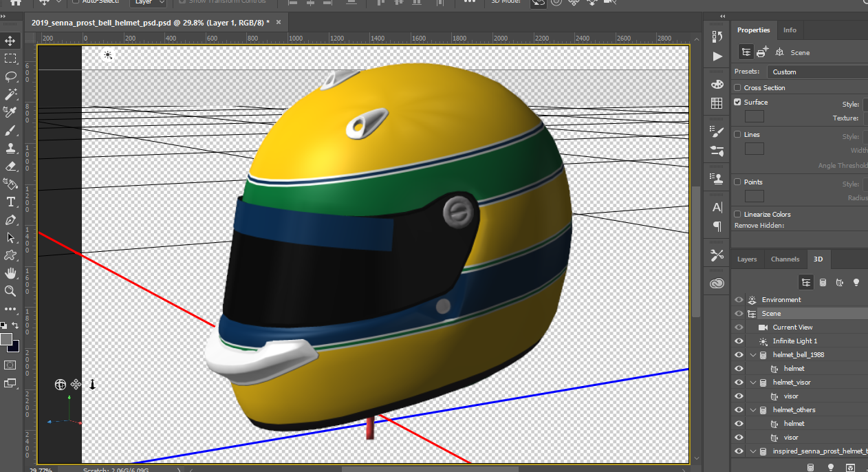Open Coordinates section in Properties
This screenshot has height=472, width=868.
[779, 52]
